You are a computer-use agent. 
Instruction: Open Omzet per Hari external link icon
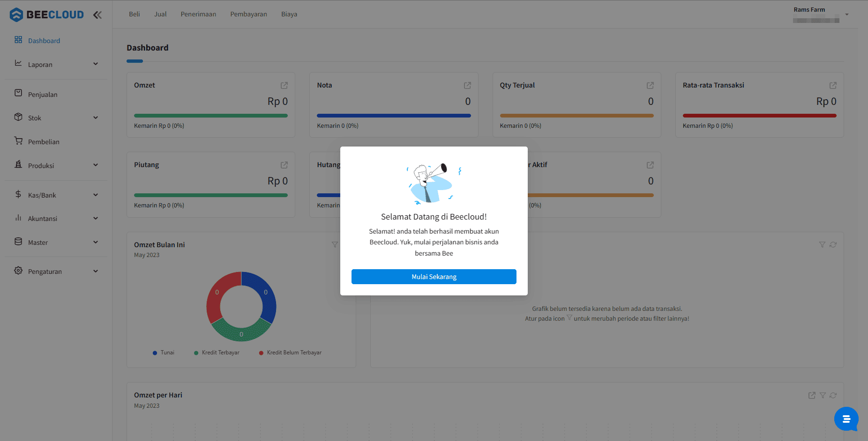[x=812, y=396]
